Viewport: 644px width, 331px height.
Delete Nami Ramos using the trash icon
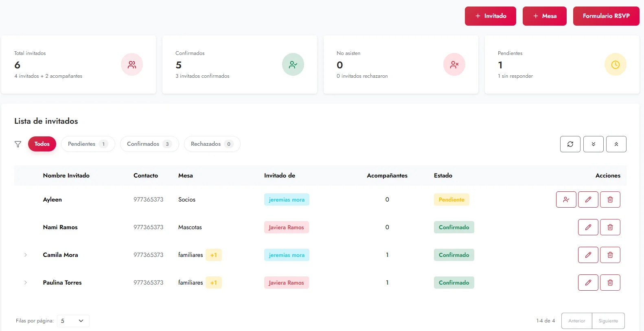pyautogui.click(x=610, y=227)
